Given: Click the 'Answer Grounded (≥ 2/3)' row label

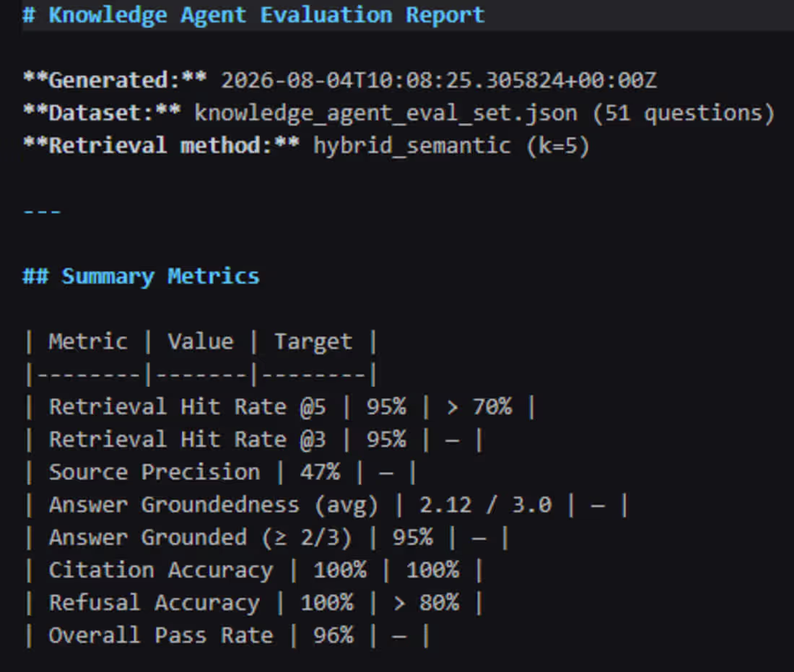Looking at the screenshot, I should click(x=200, y=538).
